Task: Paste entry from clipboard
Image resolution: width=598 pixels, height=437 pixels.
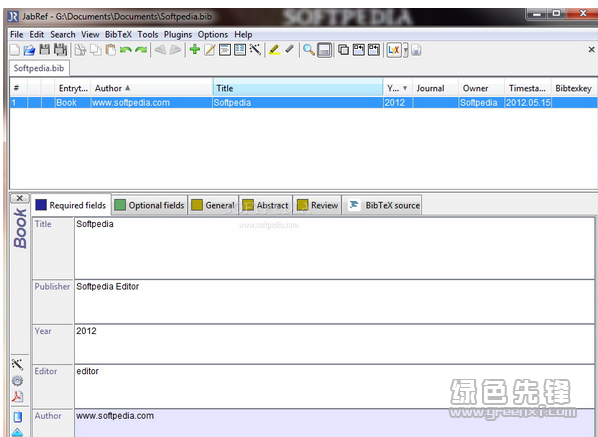Action: point(111,50)
